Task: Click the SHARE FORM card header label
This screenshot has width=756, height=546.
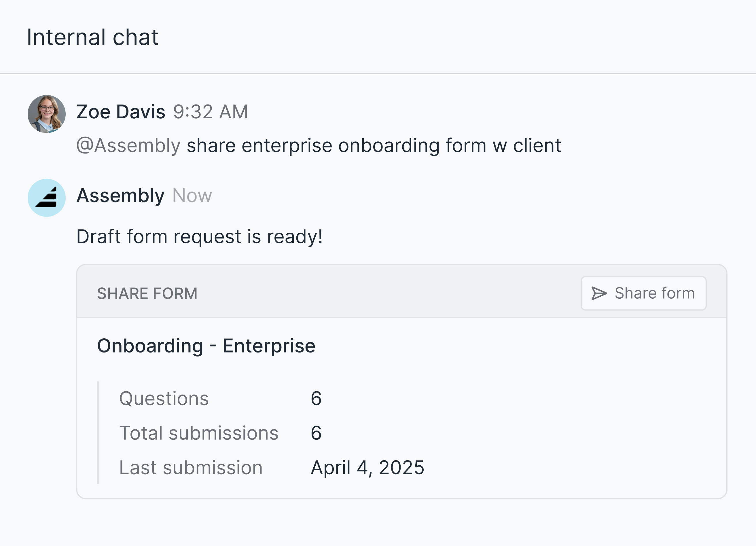Action: 147,294
